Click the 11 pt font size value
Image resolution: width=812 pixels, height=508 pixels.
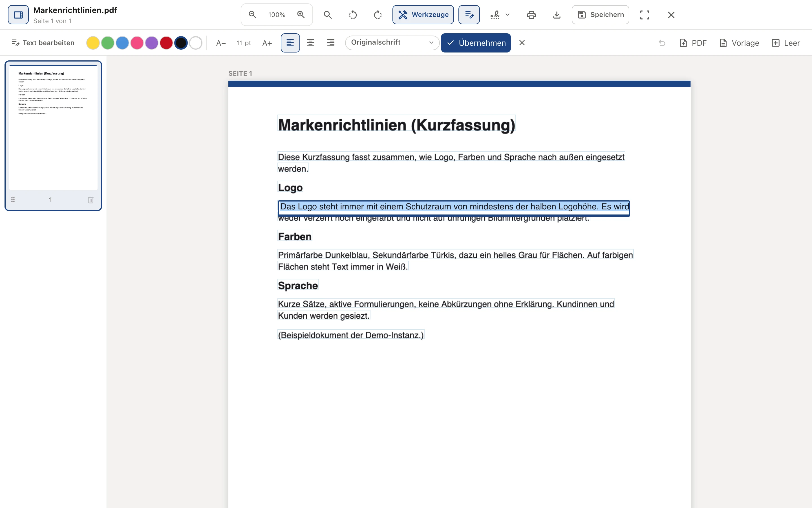[x=244, y=43]
